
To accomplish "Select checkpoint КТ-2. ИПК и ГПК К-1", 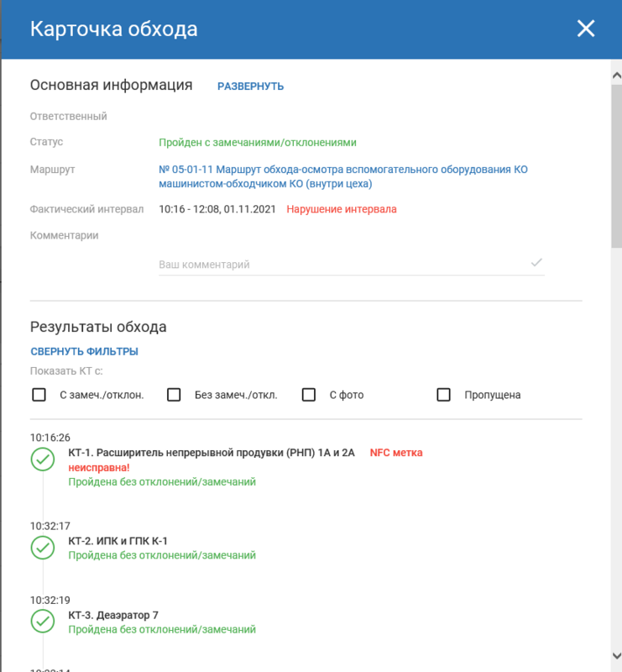I will click(118, 541).
